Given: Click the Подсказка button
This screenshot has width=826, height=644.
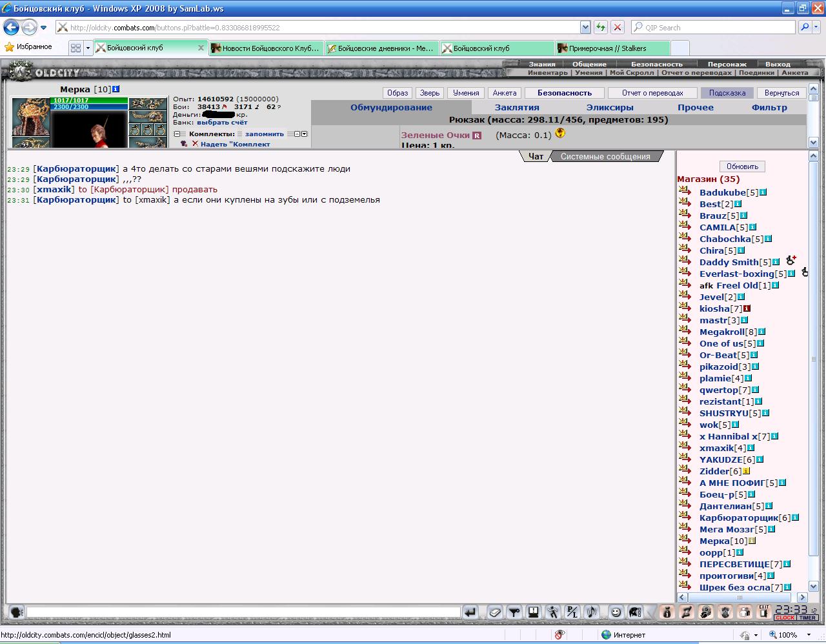Looking at the screenshot, I should coord(727,92).
